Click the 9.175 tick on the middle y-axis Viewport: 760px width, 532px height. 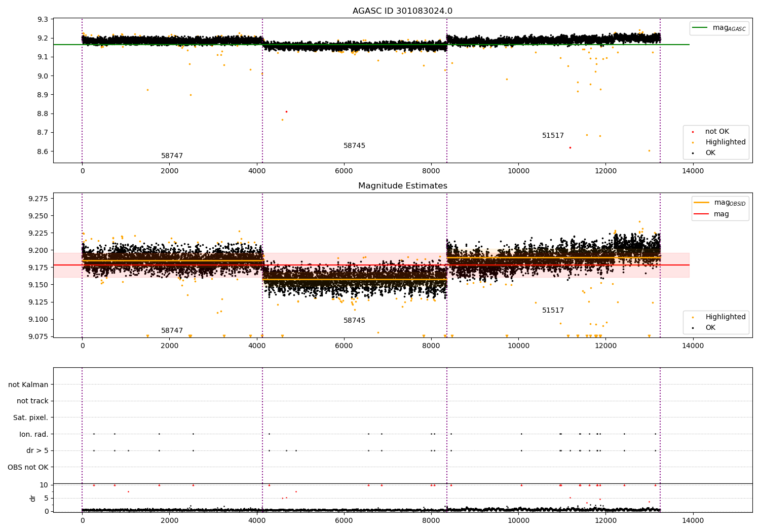(38, 268)
